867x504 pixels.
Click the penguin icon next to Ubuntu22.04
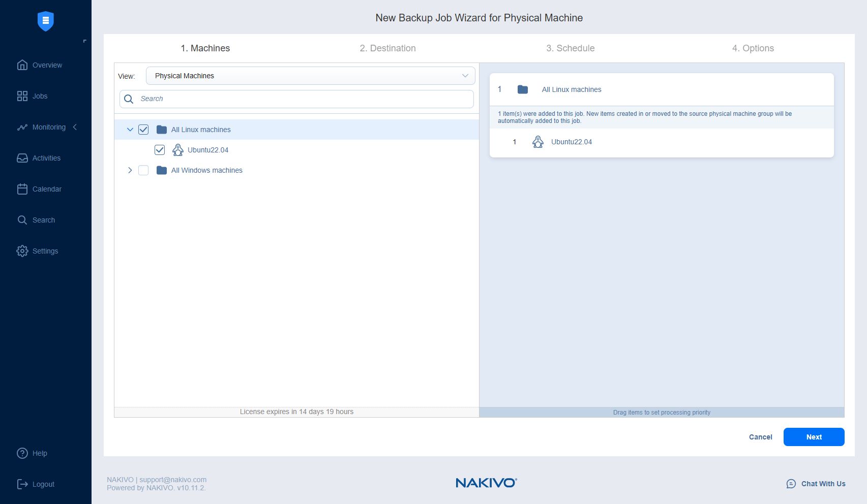click(177, 149)
